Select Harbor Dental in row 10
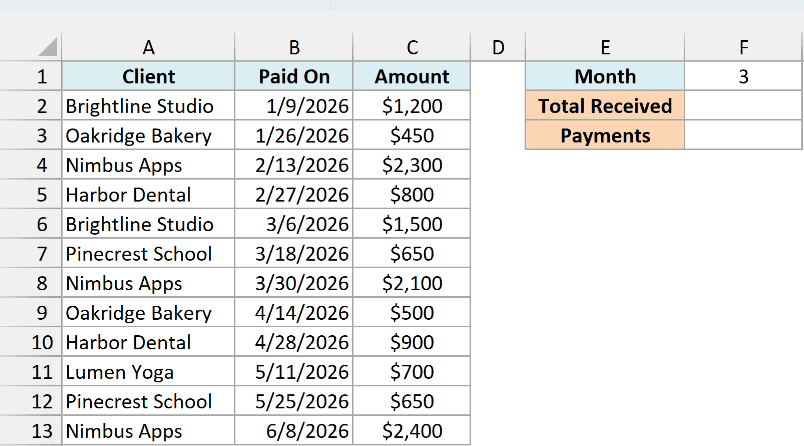This screenshot has width=804, height=446. [148, 342]
